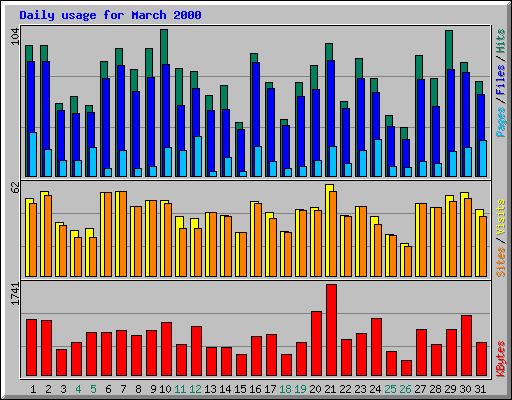Click the blue Files bar for day 2
512x400 pixels.
46,105
